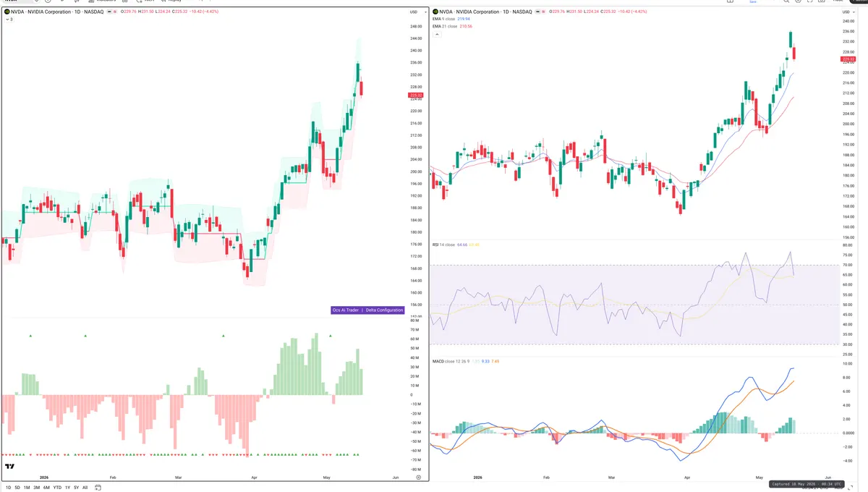Select the All time range
868x492 pixels.
[x=85, y=488]
